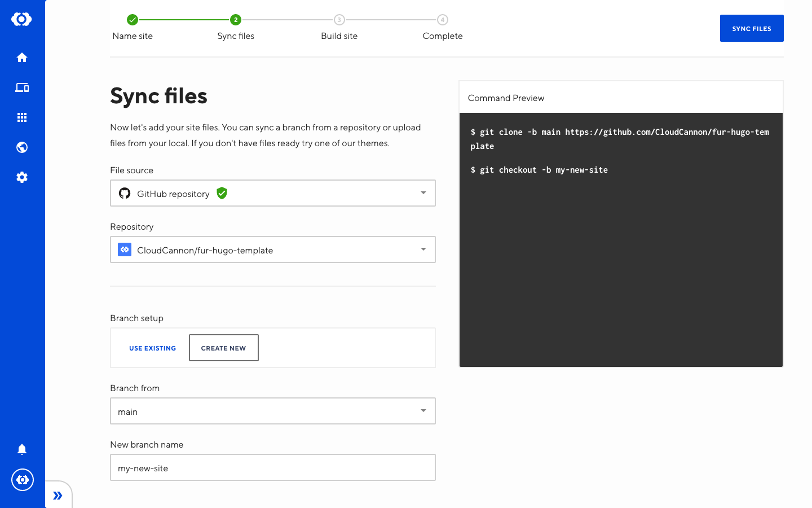Click step 4 Complete circle
The height and width of the screenshot is (508, 812).
click(443, 20)
